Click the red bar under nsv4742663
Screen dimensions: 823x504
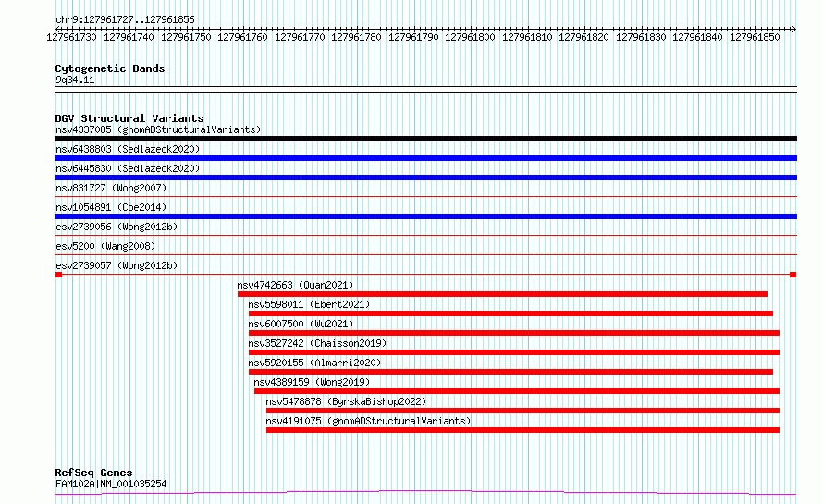tap(502, 294)
